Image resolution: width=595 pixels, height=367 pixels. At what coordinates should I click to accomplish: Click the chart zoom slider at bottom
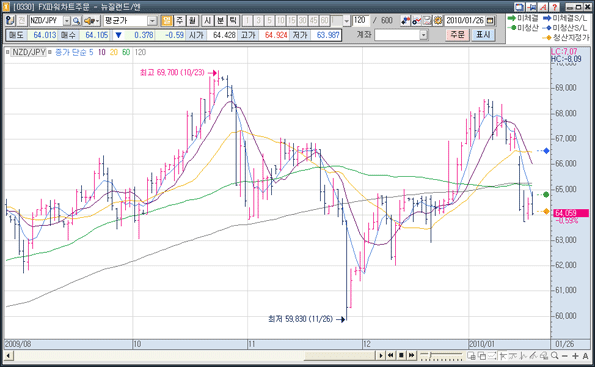click(x=441, y=356)
